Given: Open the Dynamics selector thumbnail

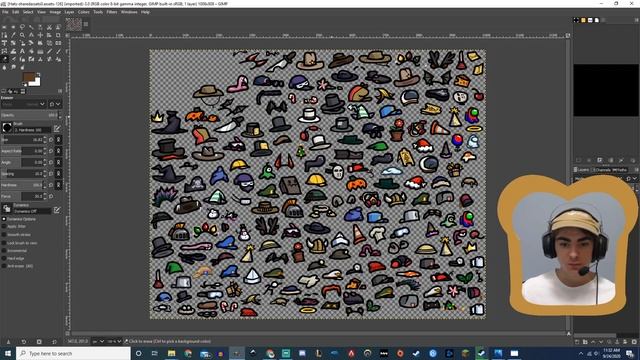Looking at the screenshot, I should (x=7, y=209).
